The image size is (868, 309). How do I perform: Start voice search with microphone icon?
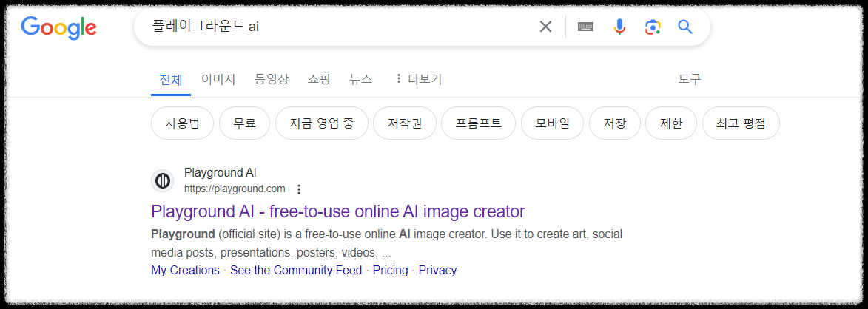click(619, 27)
